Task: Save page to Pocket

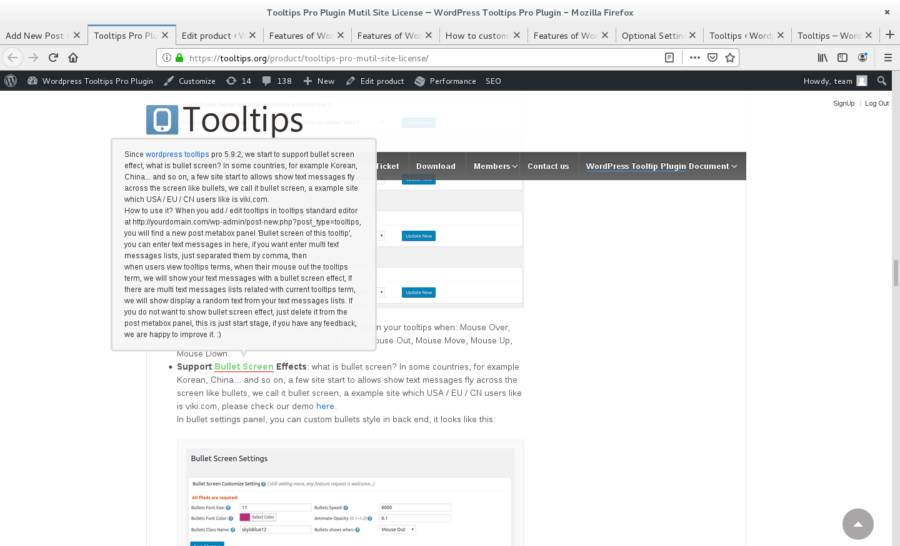Action: pos(712,57)
